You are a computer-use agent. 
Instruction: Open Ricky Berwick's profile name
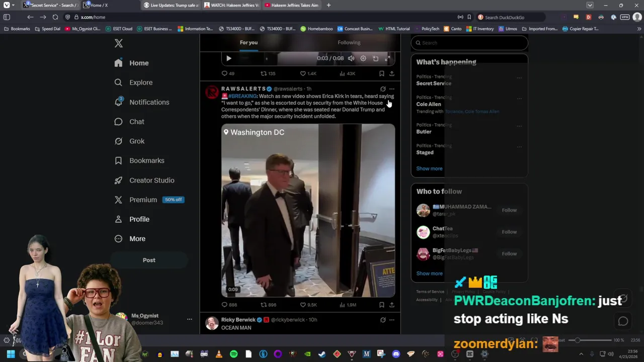click(238, 320)
